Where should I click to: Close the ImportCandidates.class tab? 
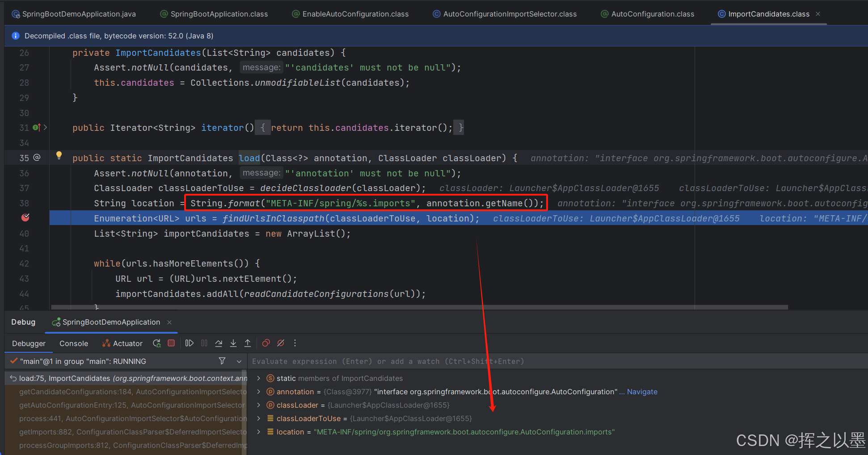point(818,14)
